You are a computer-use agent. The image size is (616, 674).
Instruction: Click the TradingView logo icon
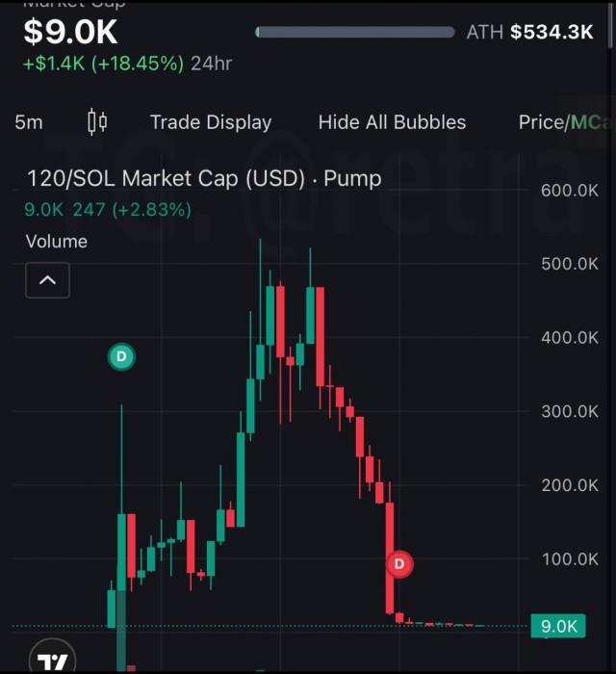(54, 661)
